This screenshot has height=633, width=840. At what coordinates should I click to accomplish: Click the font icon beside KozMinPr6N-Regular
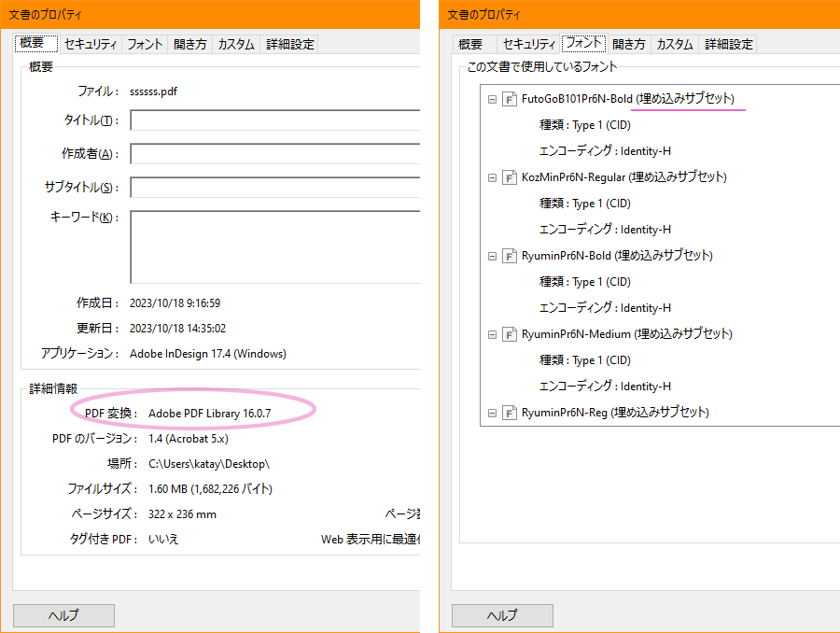pos(510,176)
